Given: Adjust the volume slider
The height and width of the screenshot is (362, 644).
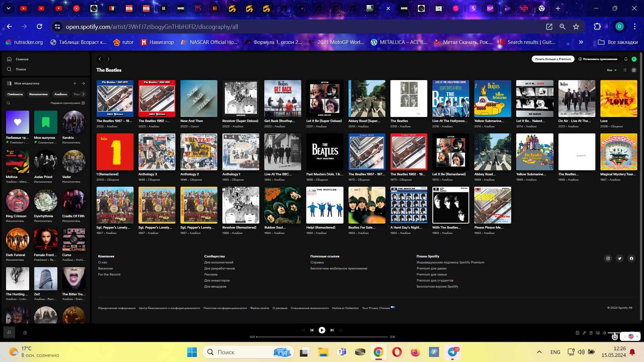Looking at the screenshot, I should (x=614, y=333).
